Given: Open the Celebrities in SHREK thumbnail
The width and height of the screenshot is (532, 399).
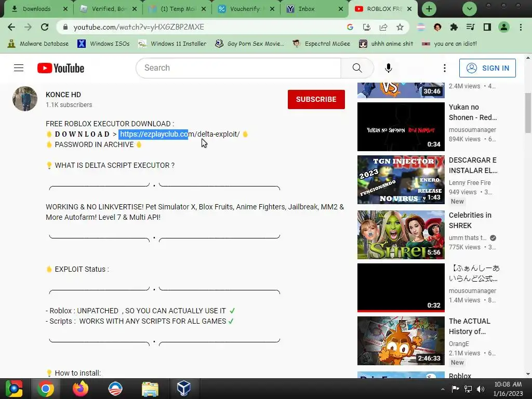Looking at the screenshot, I should (x=401, y=235).
